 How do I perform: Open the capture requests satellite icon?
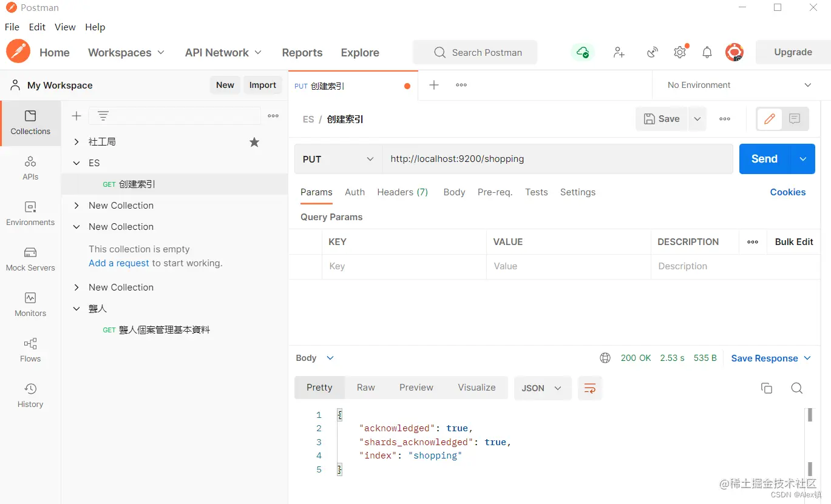click(653, 52)
